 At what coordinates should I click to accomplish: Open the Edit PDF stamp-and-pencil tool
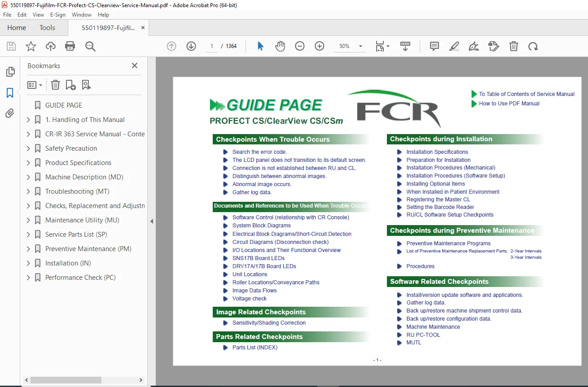pyautogui.click(x=493, y=46)
